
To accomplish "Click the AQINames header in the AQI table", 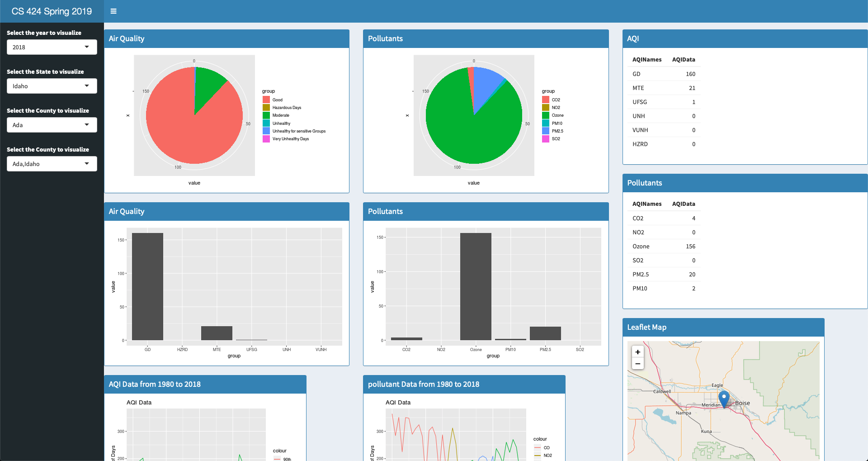I will click(x=646, y=60).
